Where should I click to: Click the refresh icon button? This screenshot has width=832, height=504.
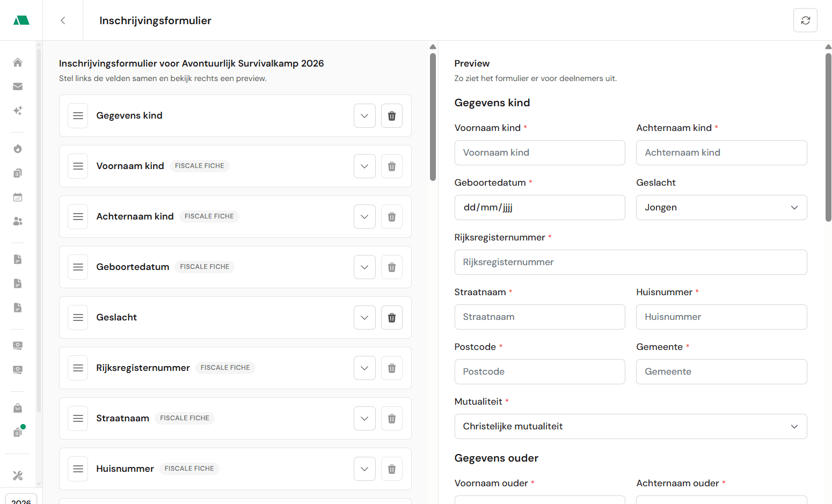tap(805, 20)
